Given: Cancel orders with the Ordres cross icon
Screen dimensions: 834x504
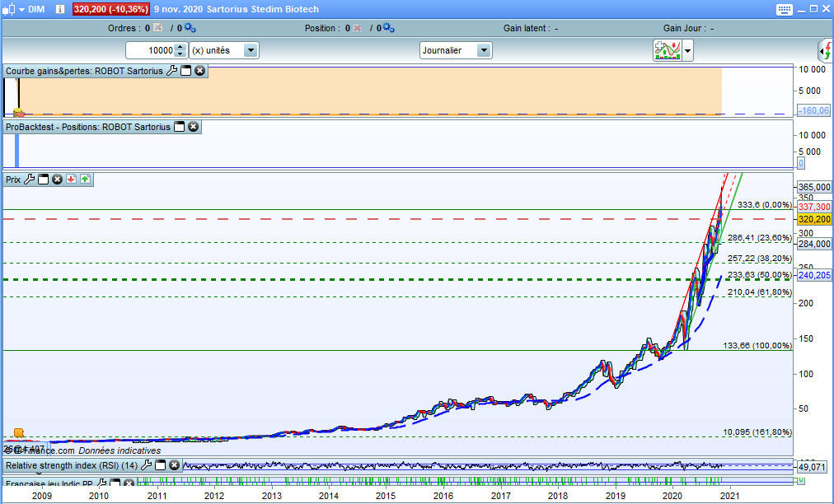Looking at the screenshot, I should (158, 28).
